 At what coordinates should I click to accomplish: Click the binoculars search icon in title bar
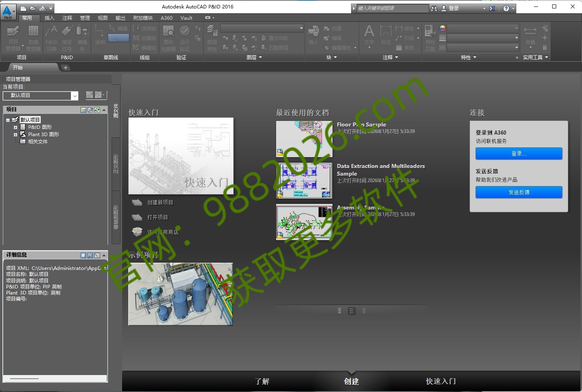pos(434,8)
